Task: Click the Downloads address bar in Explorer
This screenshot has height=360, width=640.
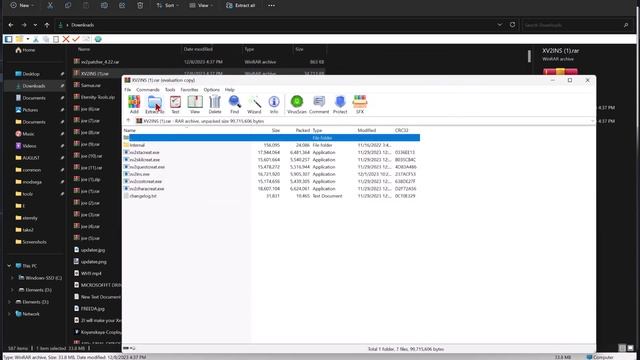Action: (274, 25)
